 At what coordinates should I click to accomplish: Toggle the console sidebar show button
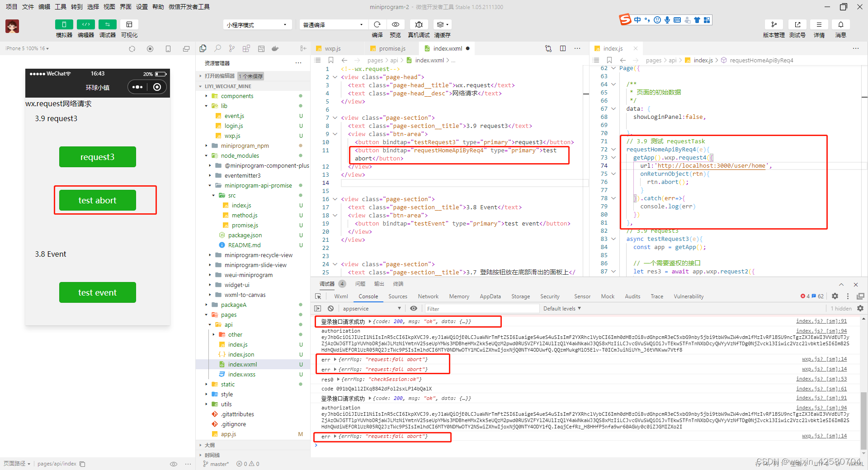(318, 309)
